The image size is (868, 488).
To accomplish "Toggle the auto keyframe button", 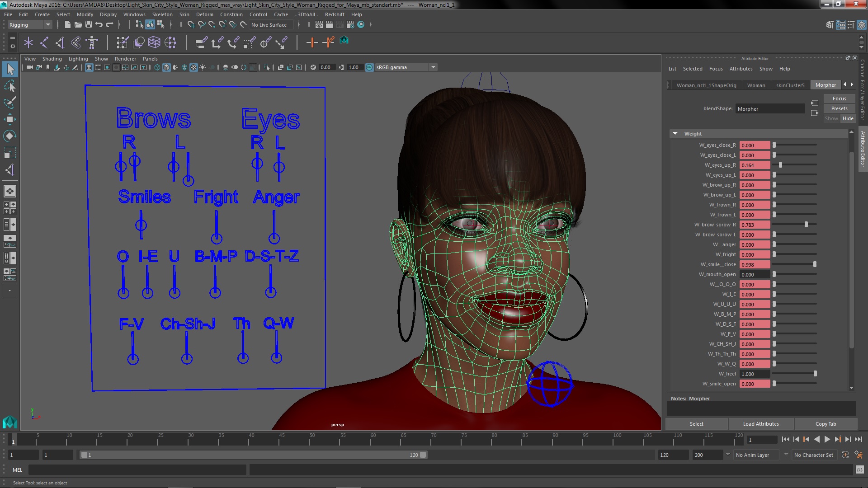I will (845, 455).
